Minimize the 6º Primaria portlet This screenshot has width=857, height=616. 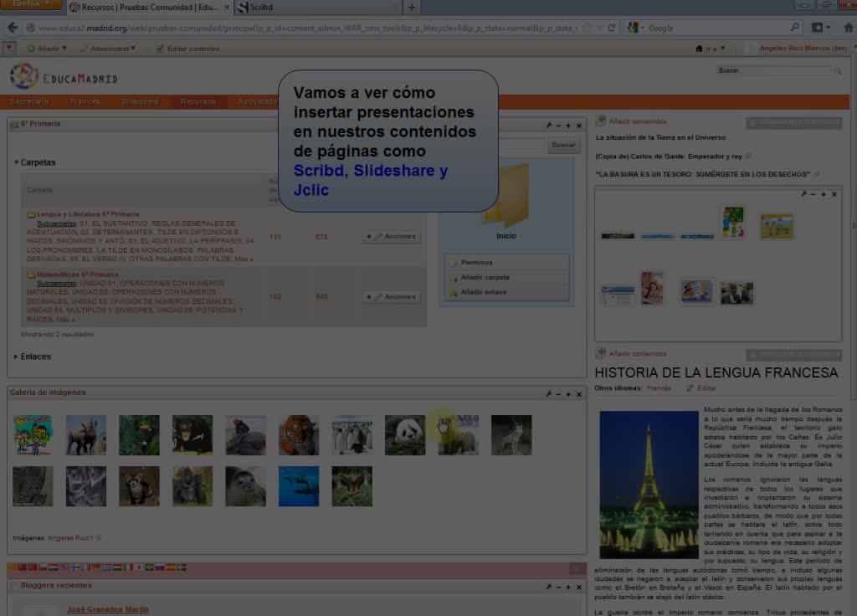coord(558,126)
